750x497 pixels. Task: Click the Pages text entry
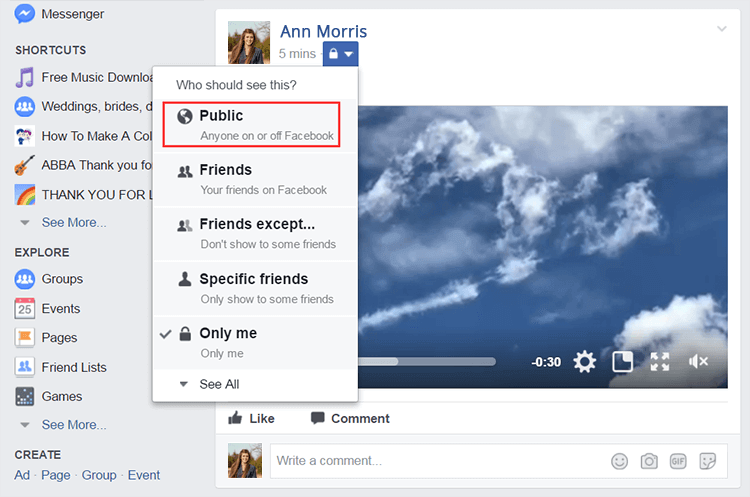pos(59,338)
